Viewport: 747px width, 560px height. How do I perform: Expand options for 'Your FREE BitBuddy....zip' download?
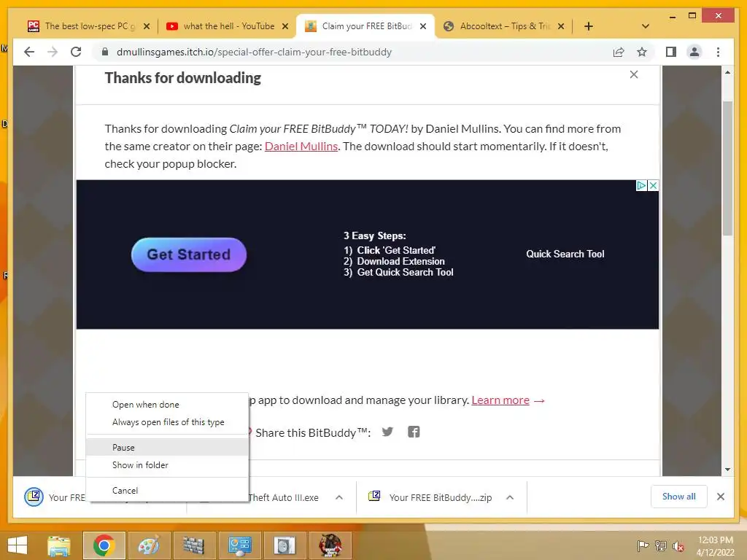point(510,497)
